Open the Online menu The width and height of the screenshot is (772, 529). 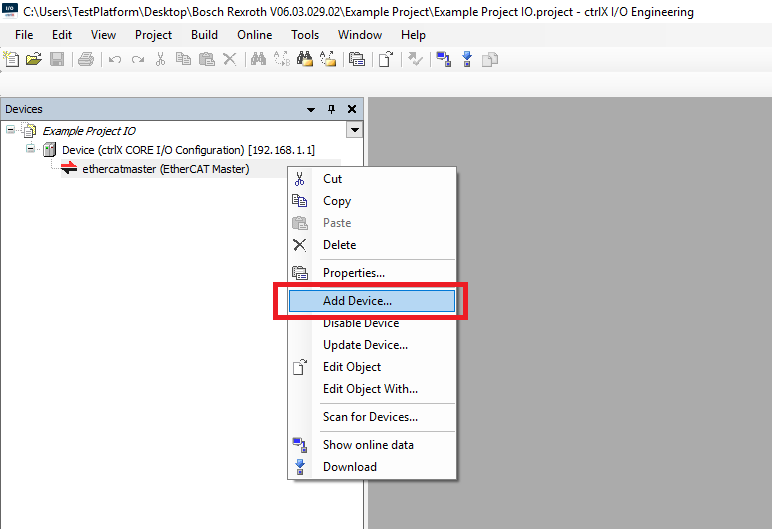(x=254, y=35)
